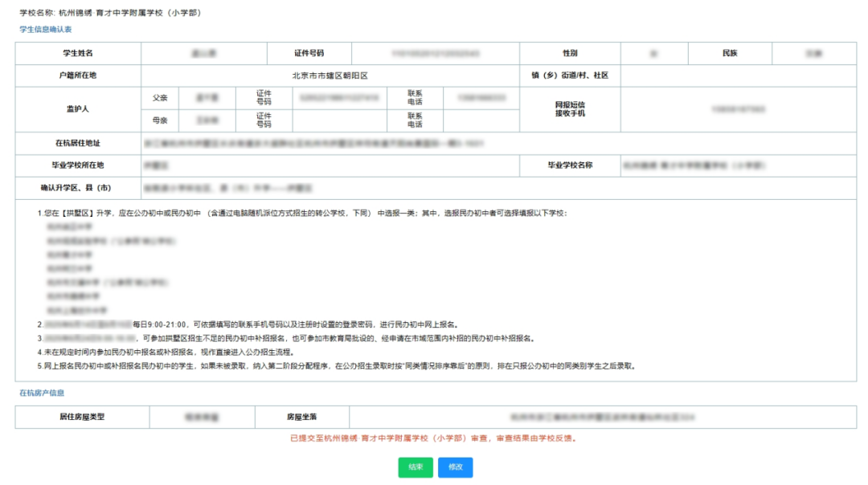Click notice item 4 about 未在规定时间内
Screen dimensions: 868x485
(x=166, y=353)
